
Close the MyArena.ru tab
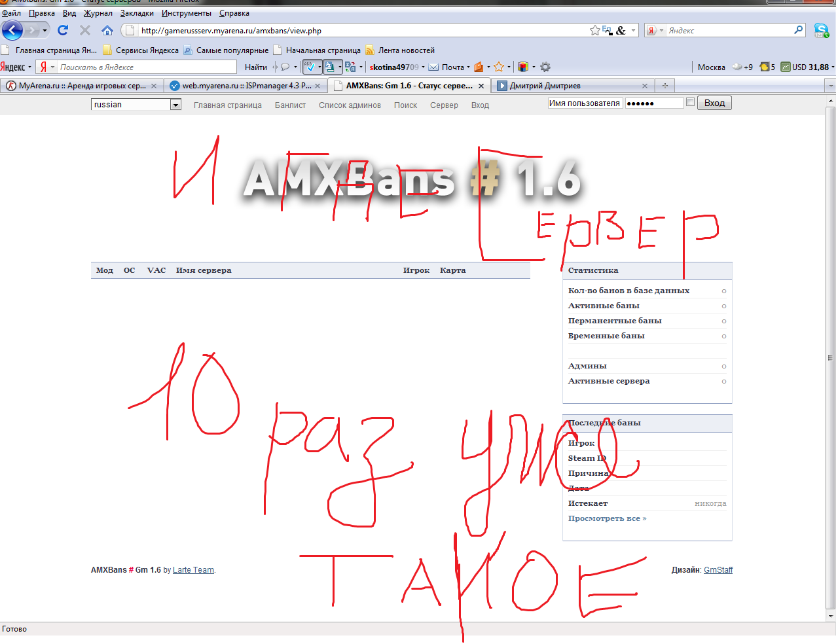154,86
